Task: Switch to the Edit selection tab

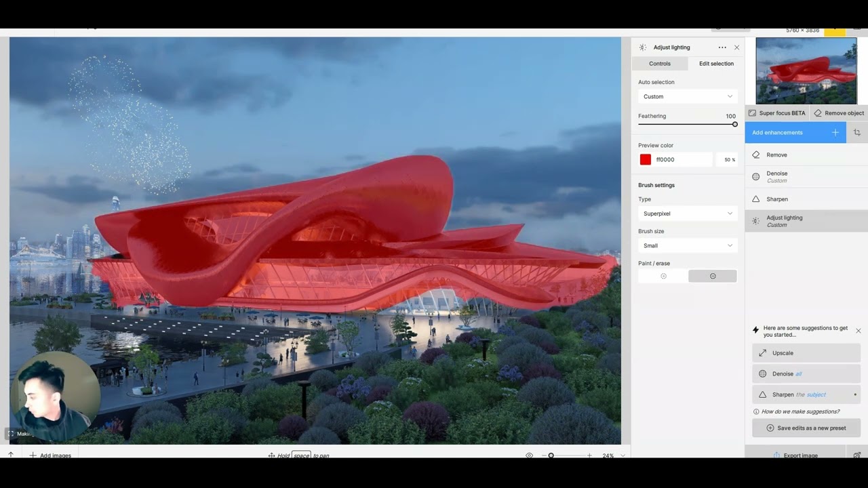Action: [x=716, y=64]
